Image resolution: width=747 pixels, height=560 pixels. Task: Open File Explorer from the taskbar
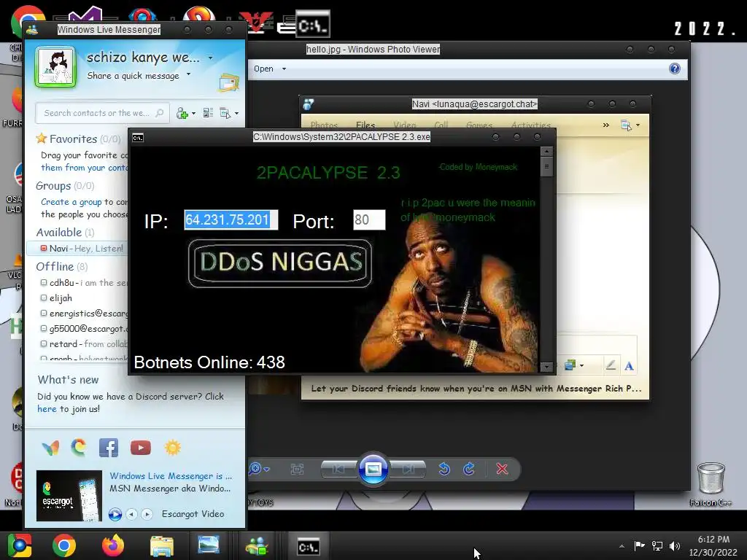coord(161,545)
